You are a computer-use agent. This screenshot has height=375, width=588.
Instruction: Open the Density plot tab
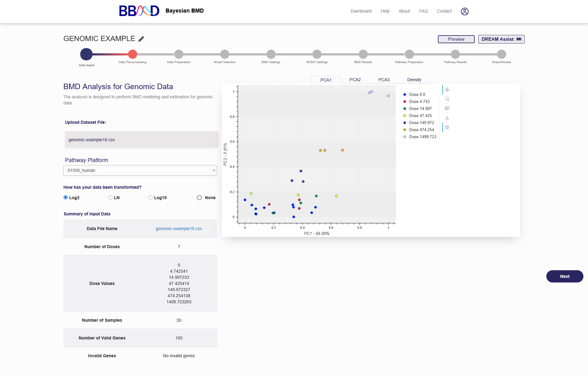point(414,80)
